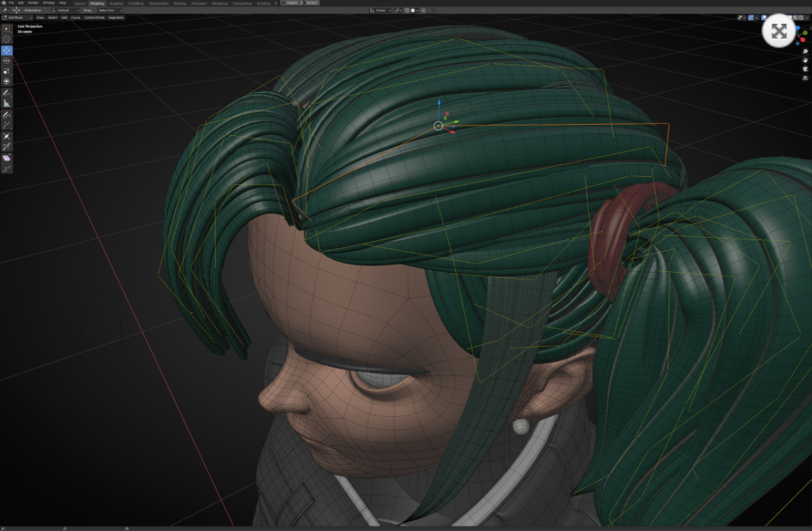Click the expand fullscreen arrows button

click(779, 31)
